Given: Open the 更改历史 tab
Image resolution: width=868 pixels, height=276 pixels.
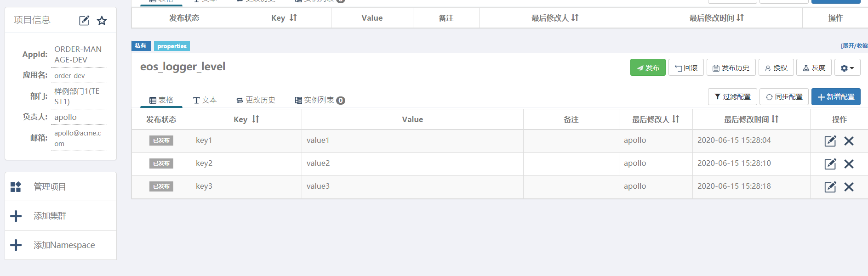Looking at the screenshot, I should coord(256,100).
